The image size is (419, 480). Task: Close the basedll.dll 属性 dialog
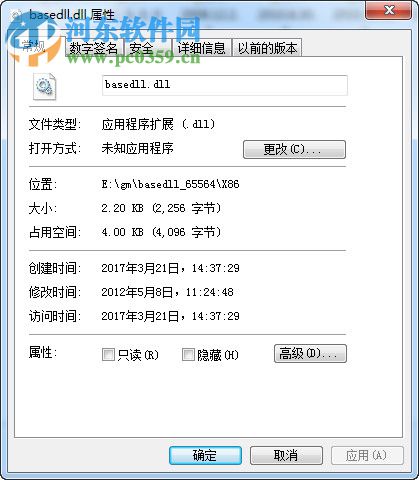[x=389, y=10]
